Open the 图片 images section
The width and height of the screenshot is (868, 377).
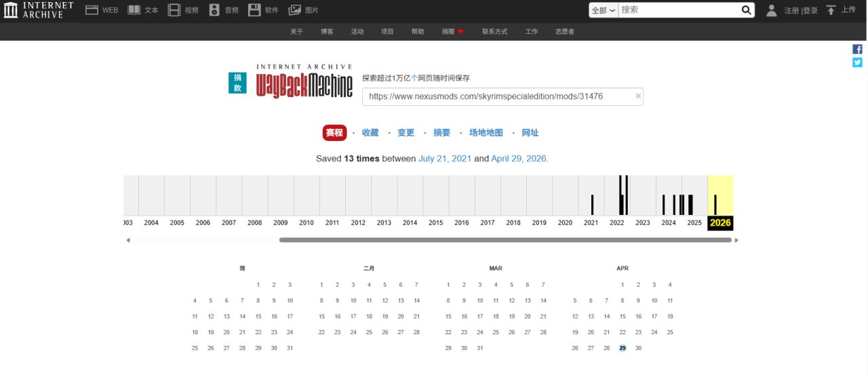(304, 10)
